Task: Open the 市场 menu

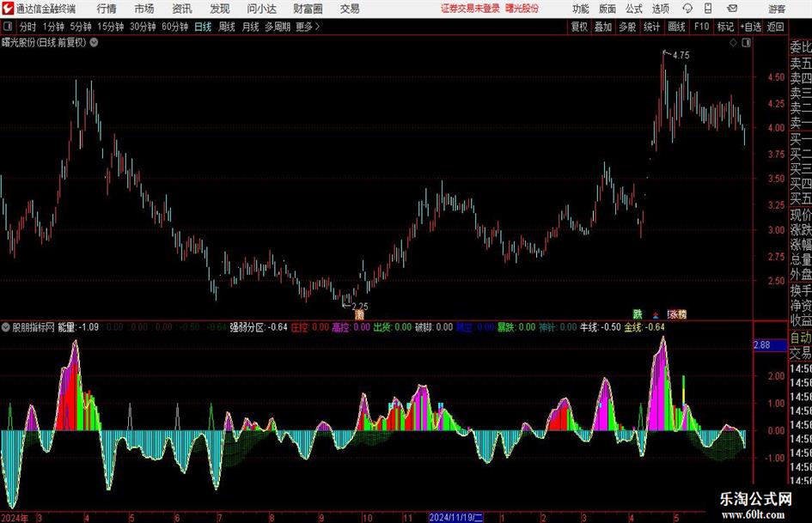Action: coord(144,9)
